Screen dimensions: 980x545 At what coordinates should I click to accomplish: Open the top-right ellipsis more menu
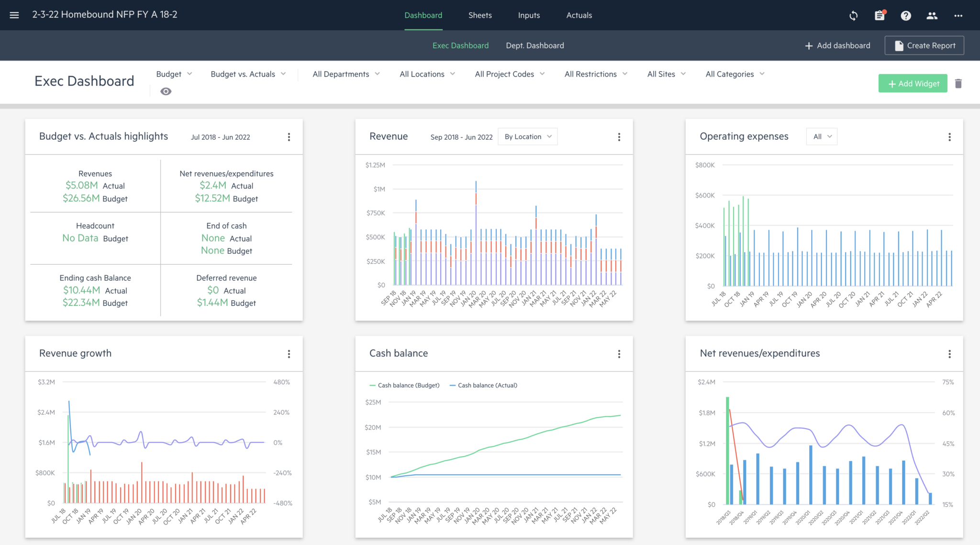coord(958,16)
